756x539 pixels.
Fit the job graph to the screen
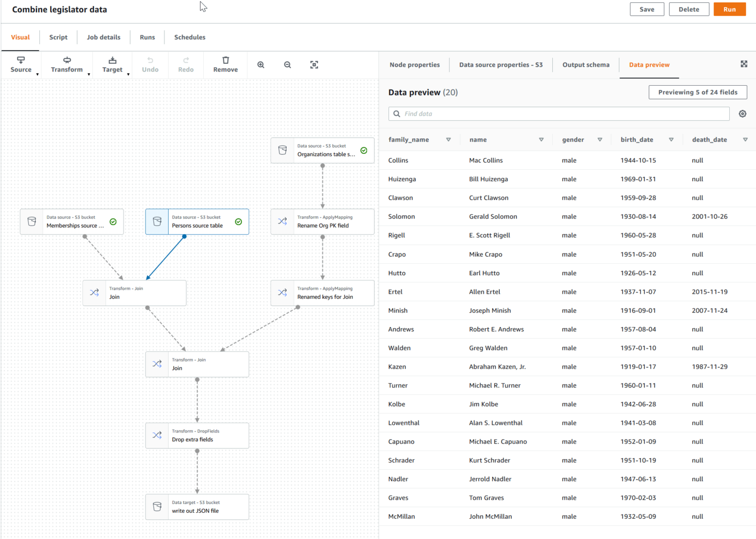(314, 64)
